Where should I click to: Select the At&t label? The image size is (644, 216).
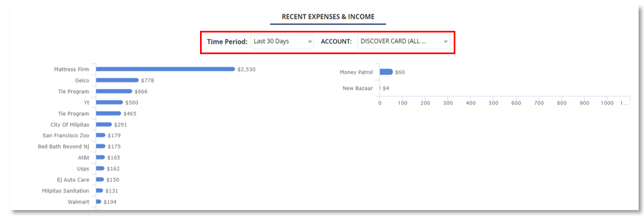[x=83, y=158]
